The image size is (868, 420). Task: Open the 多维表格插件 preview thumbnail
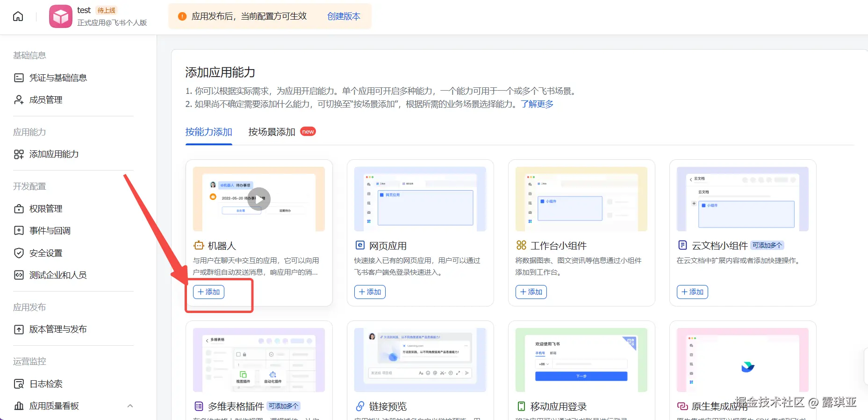(259, 360)
